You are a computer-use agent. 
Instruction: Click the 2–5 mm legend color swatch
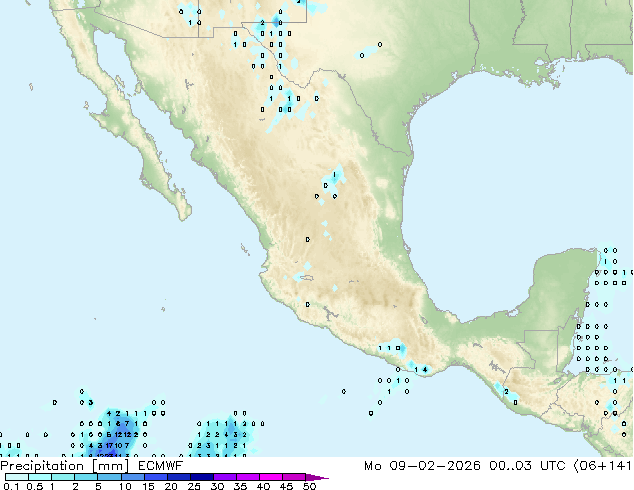86,477
